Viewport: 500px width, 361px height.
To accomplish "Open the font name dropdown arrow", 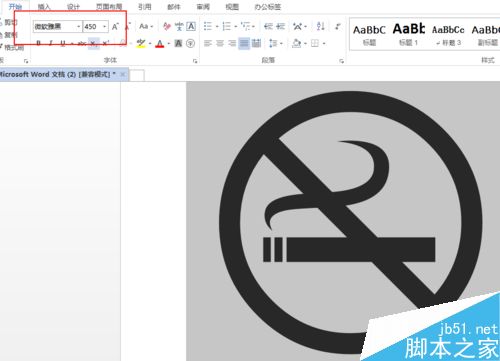I will coord(78,26).
